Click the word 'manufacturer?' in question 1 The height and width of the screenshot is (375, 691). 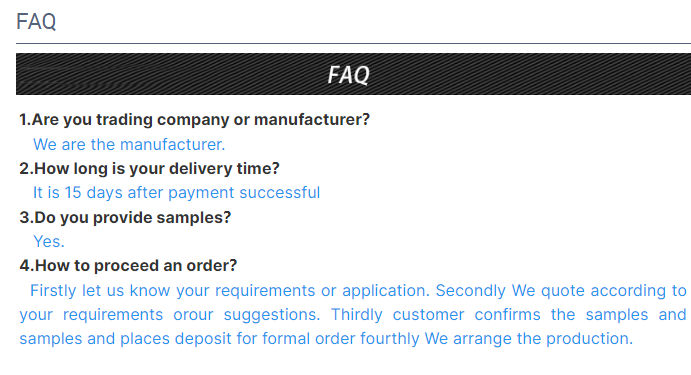pyautogui.click(x=312, y=119)
